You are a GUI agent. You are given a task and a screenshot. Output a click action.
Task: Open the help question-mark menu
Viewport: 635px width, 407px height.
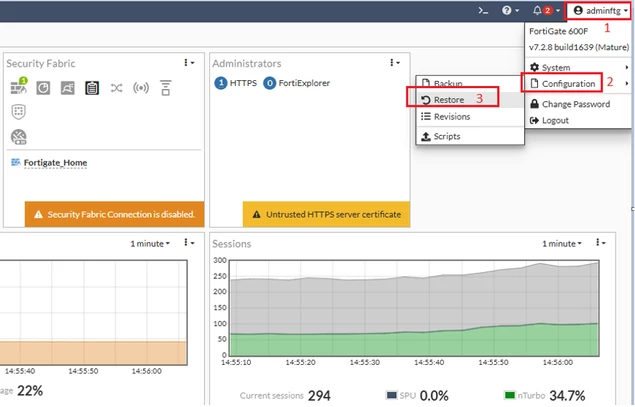tap(510, 11)
